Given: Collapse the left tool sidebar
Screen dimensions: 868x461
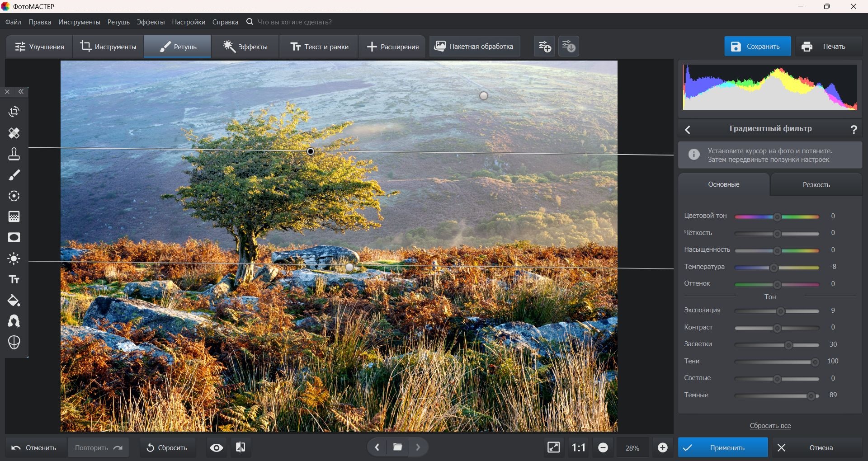Looking at the screenshot, I should [21, 92].
